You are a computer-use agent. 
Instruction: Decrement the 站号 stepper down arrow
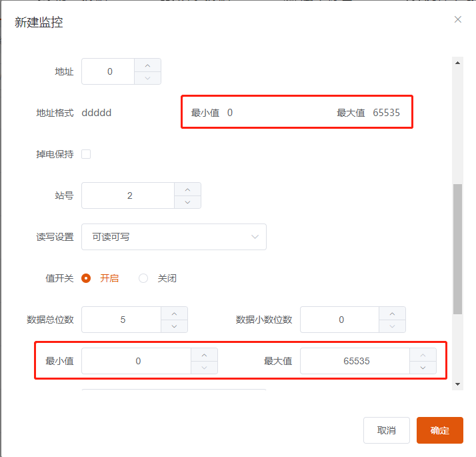187,202
